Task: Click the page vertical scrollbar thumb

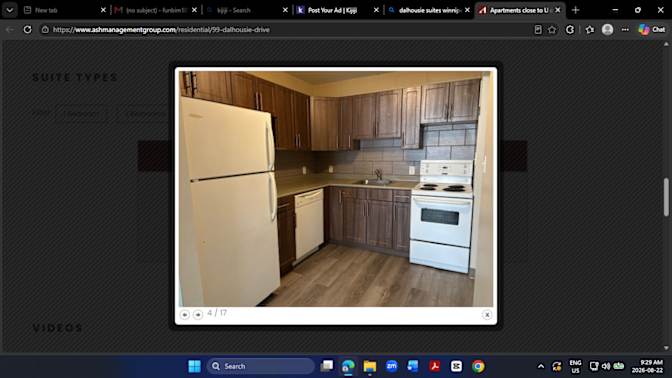Action: coord(666,197)
